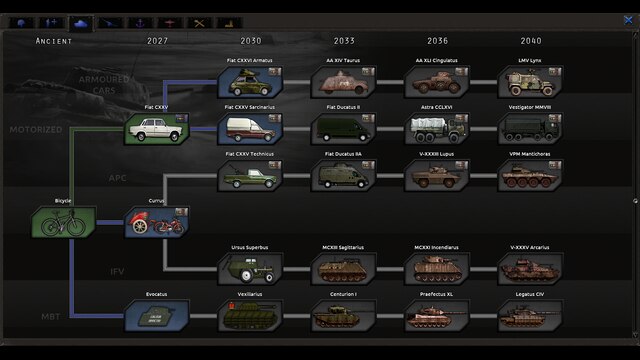The image size is (640, 360).
Task: Select the Currus chariot technology
Action: pos(157,222)
